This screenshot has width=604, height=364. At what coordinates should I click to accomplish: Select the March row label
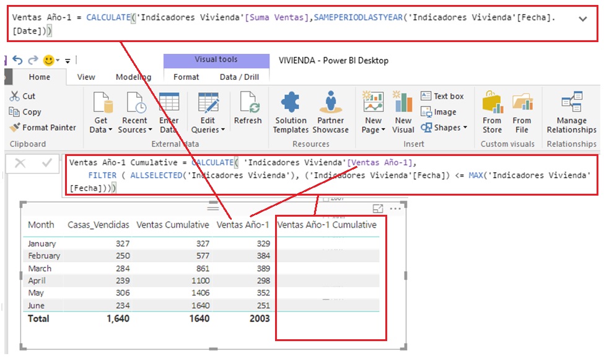point(40,268)
